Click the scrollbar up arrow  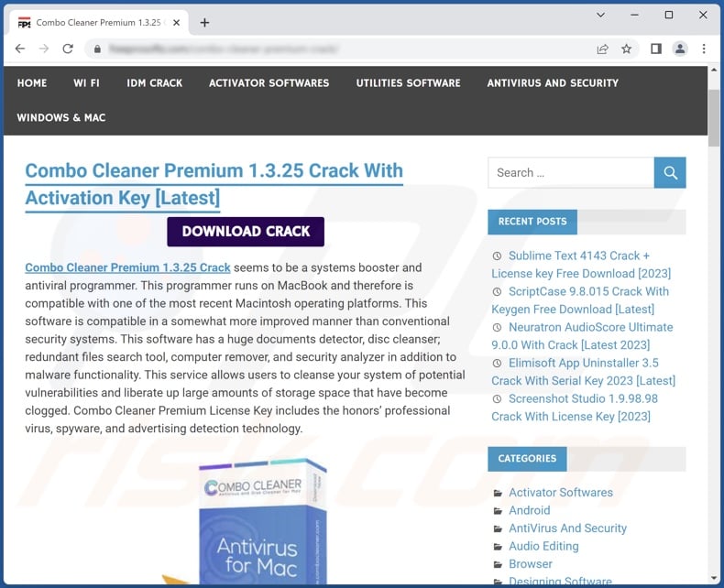coord(714,71)
